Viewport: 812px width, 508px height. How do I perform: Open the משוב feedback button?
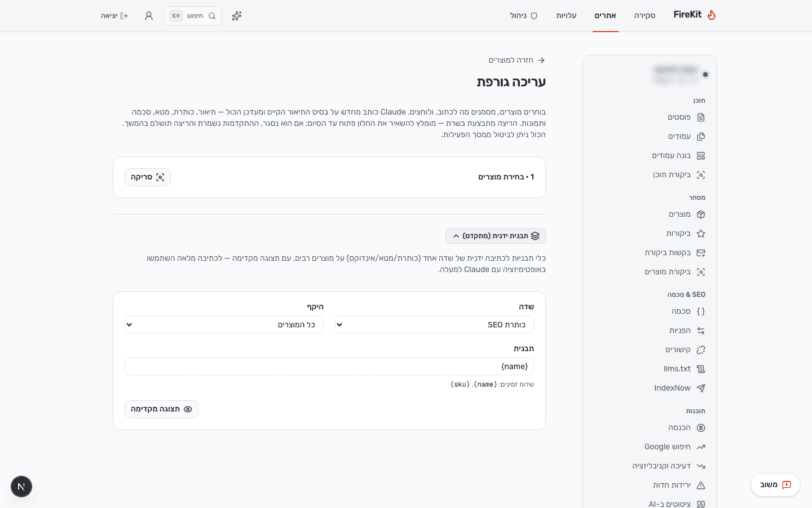tap(775, 485)
